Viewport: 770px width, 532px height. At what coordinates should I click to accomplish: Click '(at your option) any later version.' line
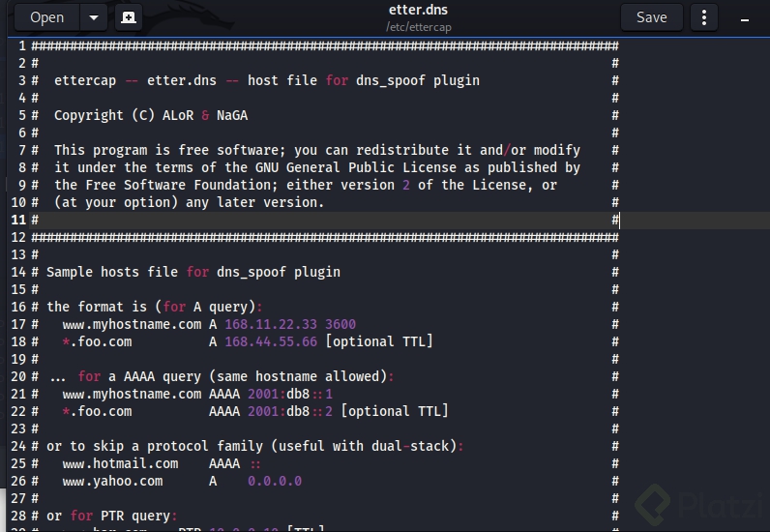click(x=189, y=202)
